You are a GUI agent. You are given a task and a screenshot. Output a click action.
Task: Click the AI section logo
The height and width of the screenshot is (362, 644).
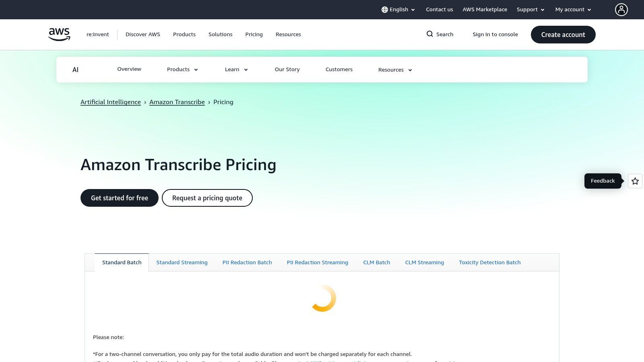pos(75,70)
